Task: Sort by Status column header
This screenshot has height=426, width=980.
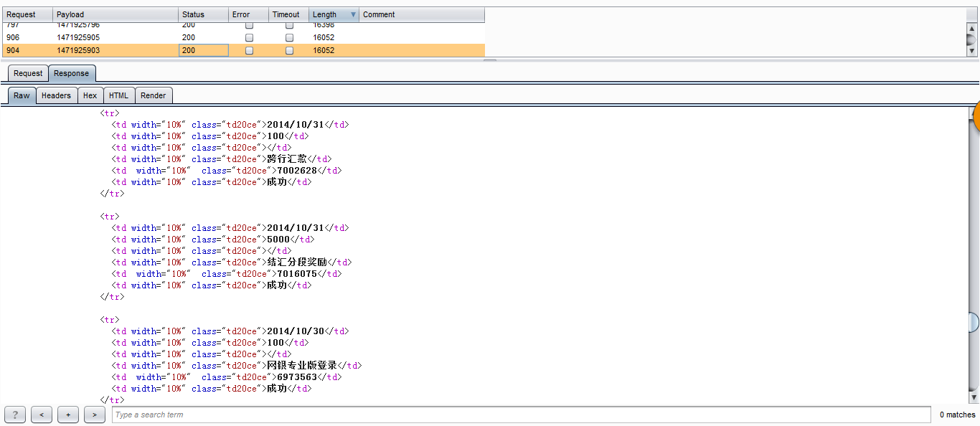Action: tap(203, 14)
